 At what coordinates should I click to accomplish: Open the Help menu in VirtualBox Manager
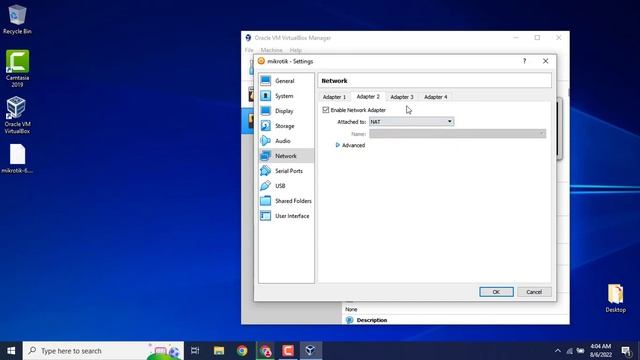296,50
